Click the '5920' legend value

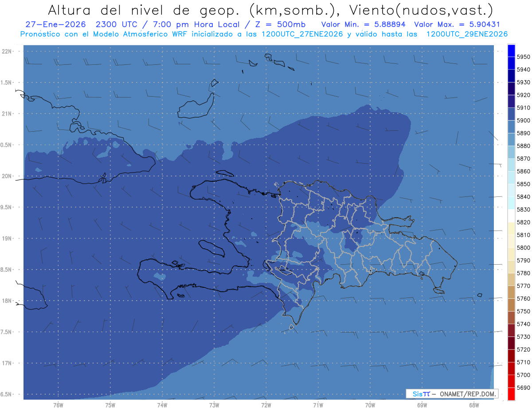tap(524, 95)
